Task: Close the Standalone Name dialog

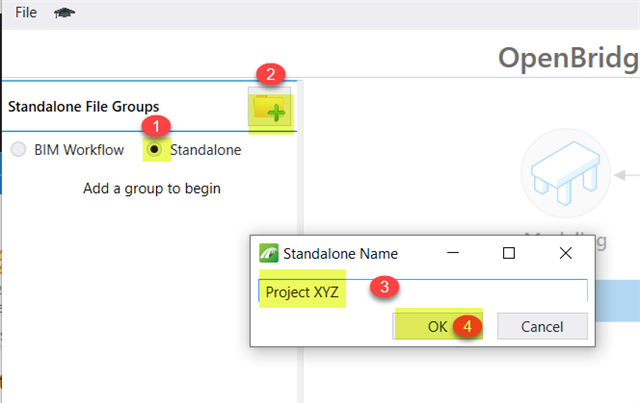Action: pyautogui.click(x=565, y=253)
